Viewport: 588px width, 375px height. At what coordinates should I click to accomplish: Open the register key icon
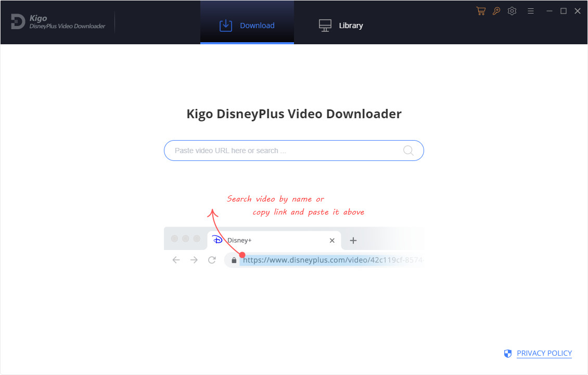[496, 11]
